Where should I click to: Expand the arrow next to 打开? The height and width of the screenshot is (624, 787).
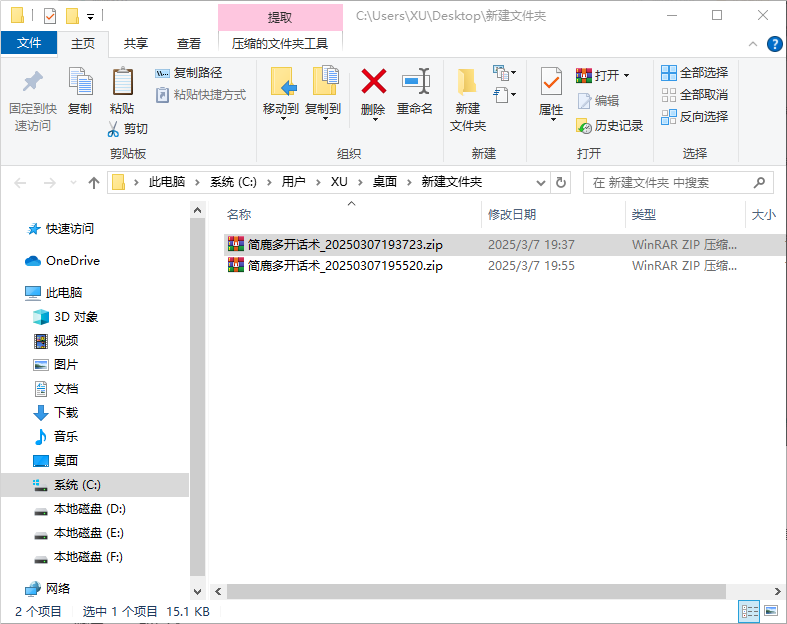626,76
